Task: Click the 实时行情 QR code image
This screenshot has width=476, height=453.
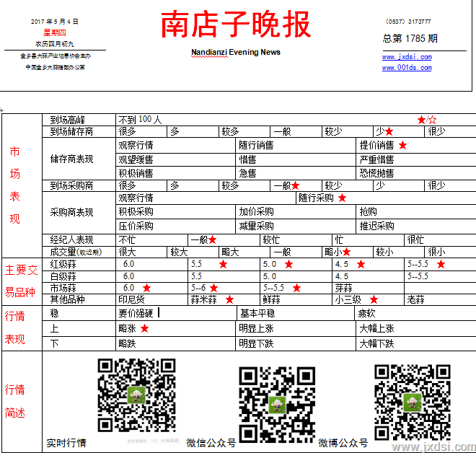Action: (136, 395)
